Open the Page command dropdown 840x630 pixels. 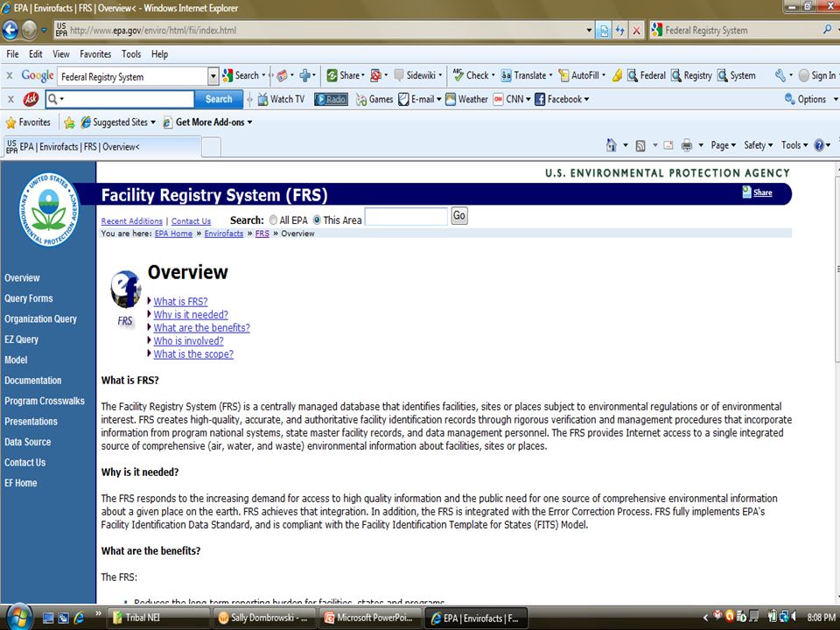click(x=724, y=145)
